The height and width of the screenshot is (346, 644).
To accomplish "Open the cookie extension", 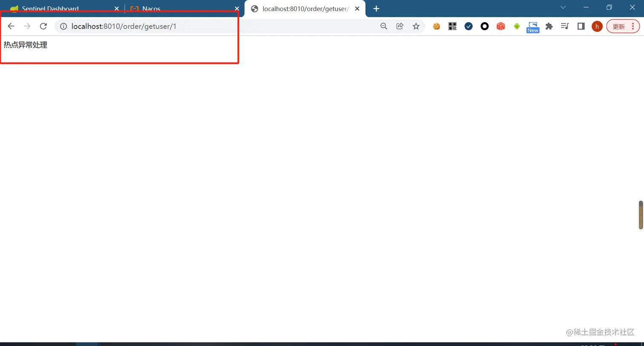I will 436,26.
